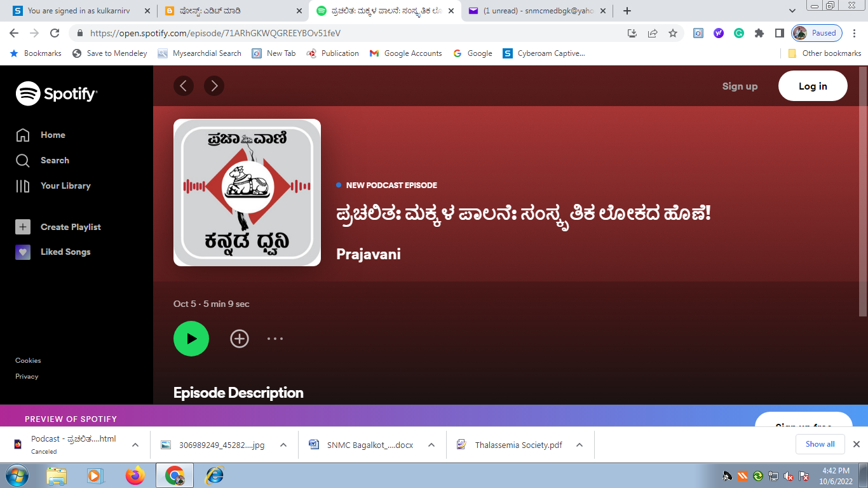Image resolution: width=868 pixels, height=488 pixels.
Task: Open Internet Explorer from the taskbar
Action: [215, 475]
